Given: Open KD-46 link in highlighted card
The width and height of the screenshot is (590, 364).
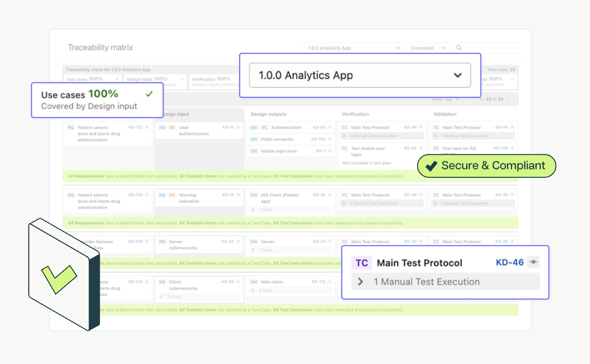Looking at the screenshot, I should click(x=509, y=262).
